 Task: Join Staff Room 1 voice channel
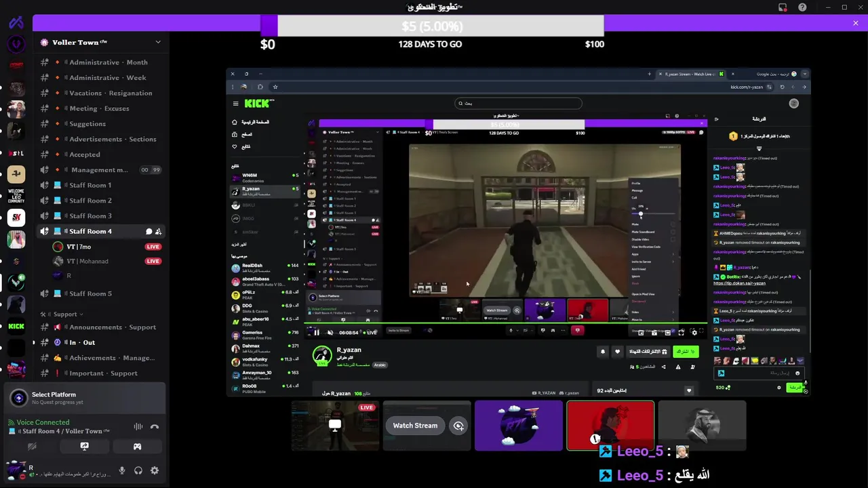102,185
